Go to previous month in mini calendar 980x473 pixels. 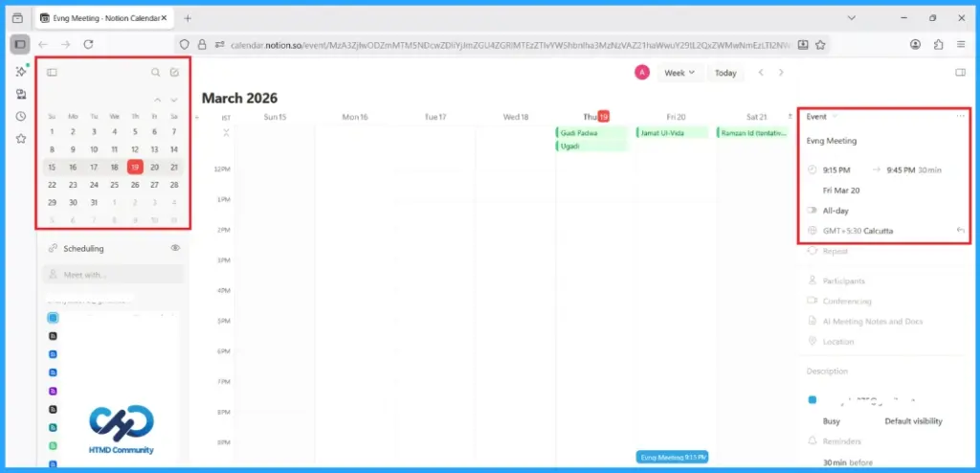tap(158, 100)
